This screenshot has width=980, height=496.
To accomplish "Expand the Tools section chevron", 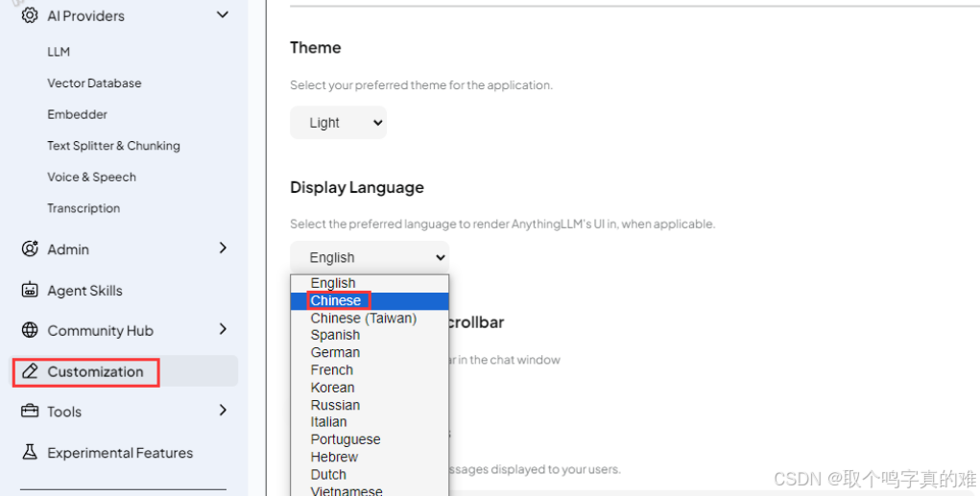I will 223,411.
